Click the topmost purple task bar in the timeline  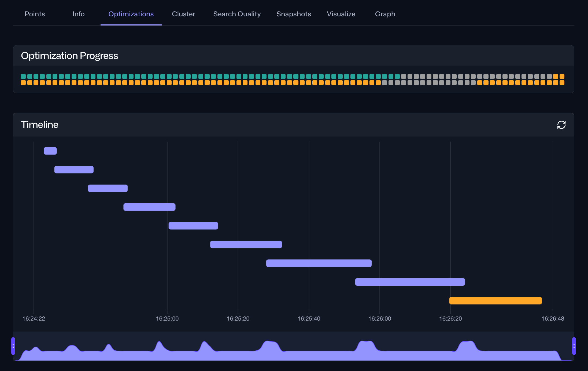coord(50,151)
